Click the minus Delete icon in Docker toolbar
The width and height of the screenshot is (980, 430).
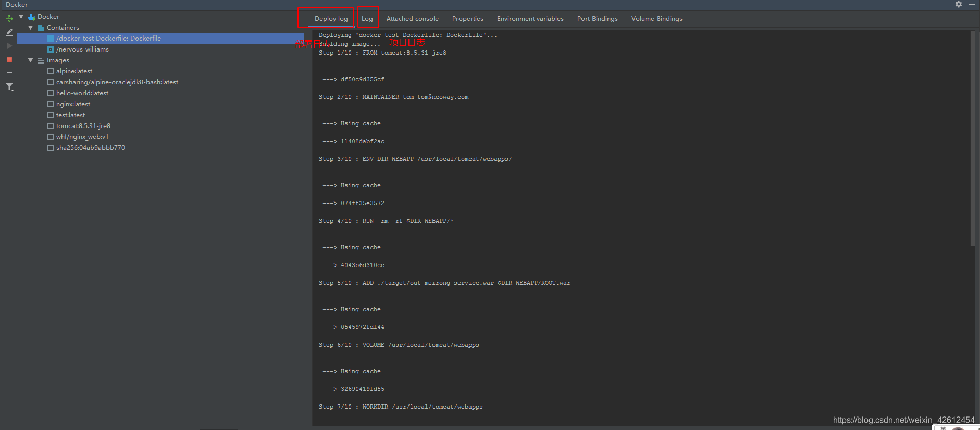(x=9, y=73)
